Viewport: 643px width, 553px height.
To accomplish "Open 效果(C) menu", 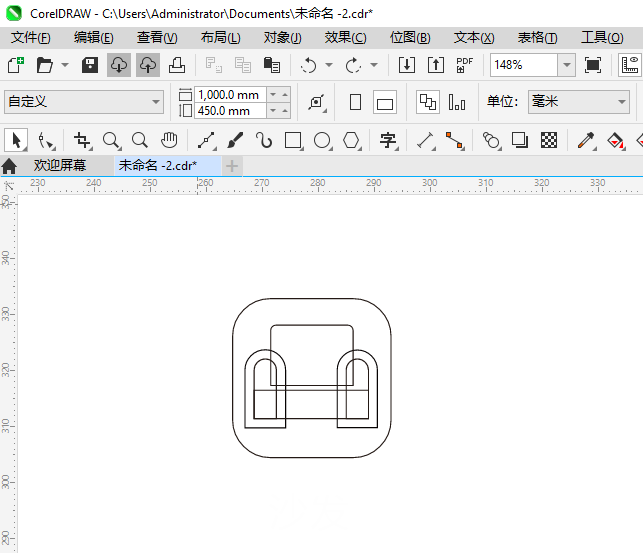I will point(345,38).
